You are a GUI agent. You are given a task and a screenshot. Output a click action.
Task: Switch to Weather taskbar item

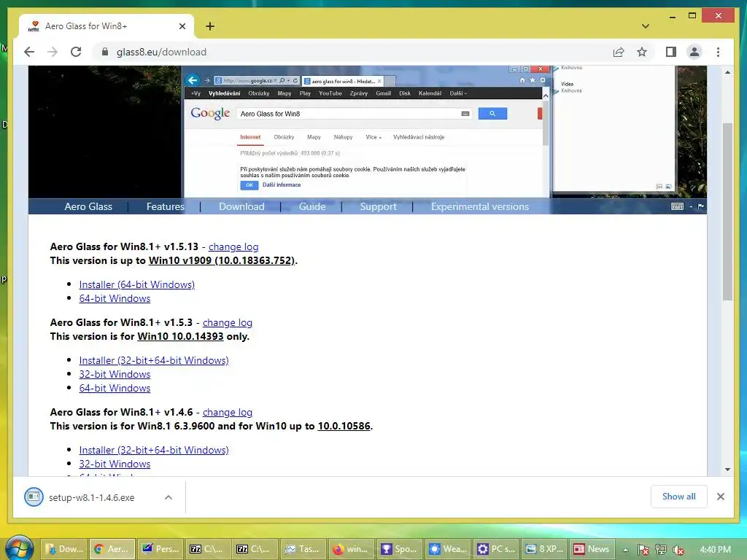(447, 549)
